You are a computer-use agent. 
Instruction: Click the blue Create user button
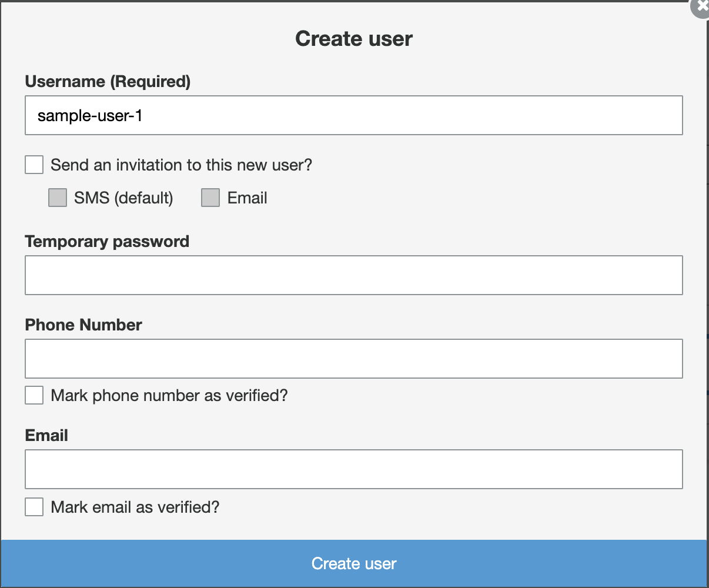353,563
